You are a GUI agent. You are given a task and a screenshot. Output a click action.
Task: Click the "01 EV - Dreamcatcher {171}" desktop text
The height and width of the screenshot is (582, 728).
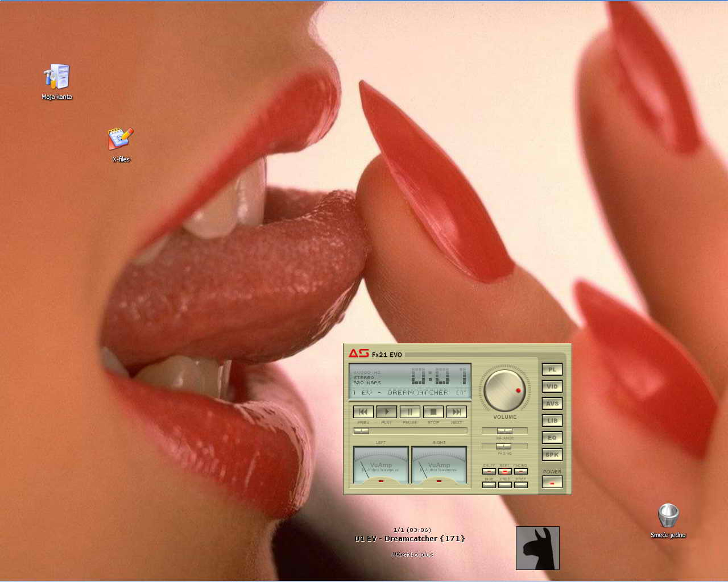[x=410, y=539]
